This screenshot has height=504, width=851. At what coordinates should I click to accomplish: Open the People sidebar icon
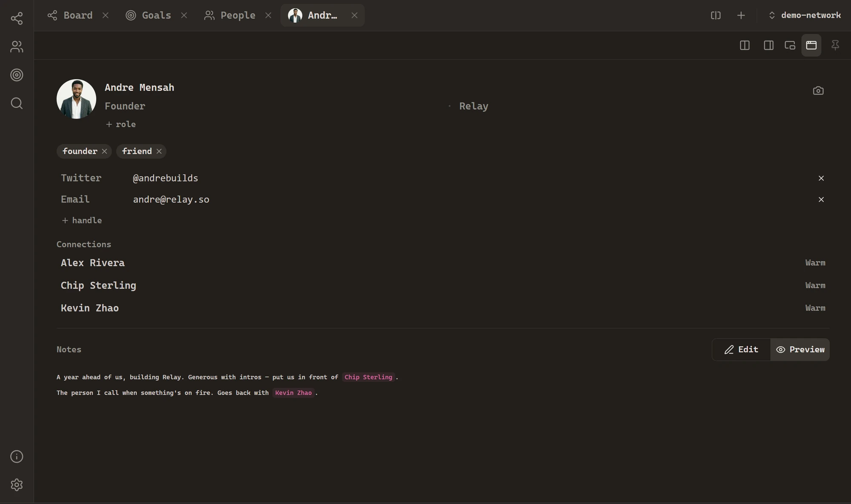tap(17, 46)
